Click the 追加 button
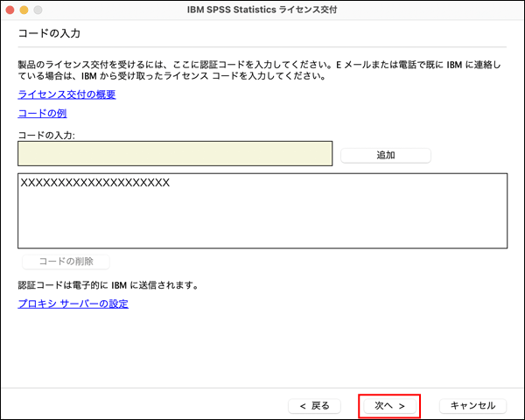 point(386,156)
